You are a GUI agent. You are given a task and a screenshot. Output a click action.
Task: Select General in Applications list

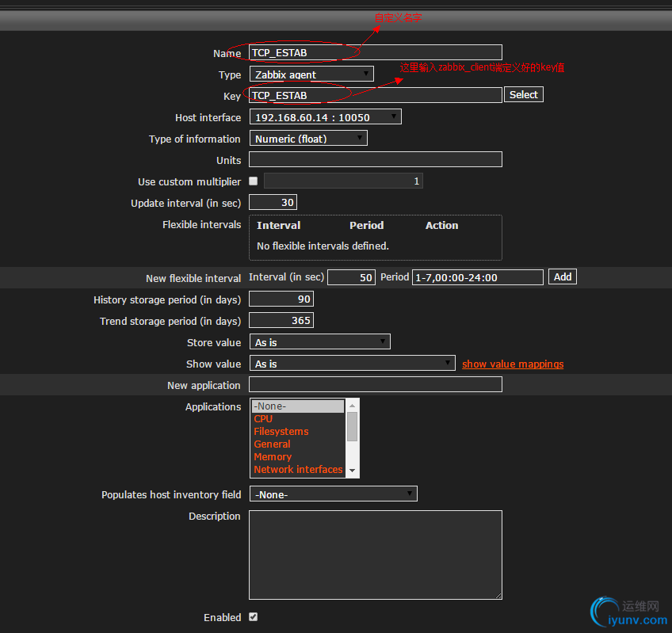pyautogui.click(x=298, y=444)
